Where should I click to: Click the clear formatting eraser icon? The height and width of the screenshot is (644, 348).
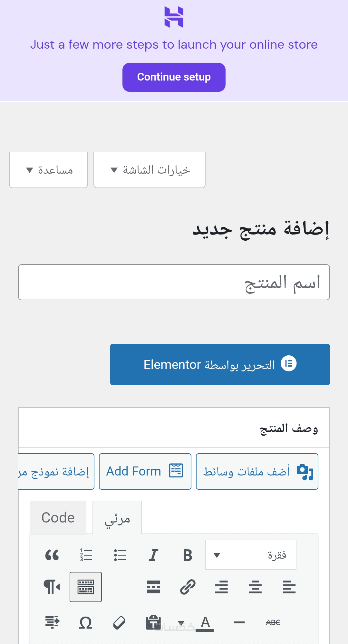[x=119, y=622]
